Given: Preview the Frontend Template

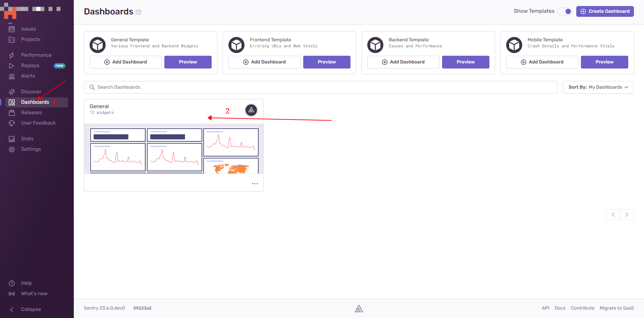Looking at the screenshot, I should point(327,62).
